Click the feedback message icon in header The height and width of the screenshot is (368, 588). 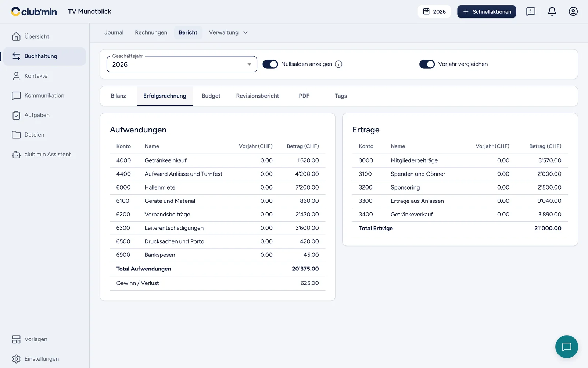pos(531,11)
